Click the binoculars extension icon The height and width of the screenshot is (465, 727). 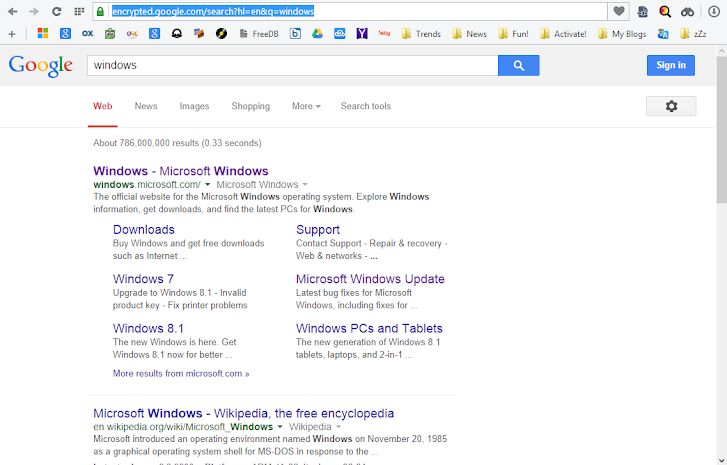688,12
